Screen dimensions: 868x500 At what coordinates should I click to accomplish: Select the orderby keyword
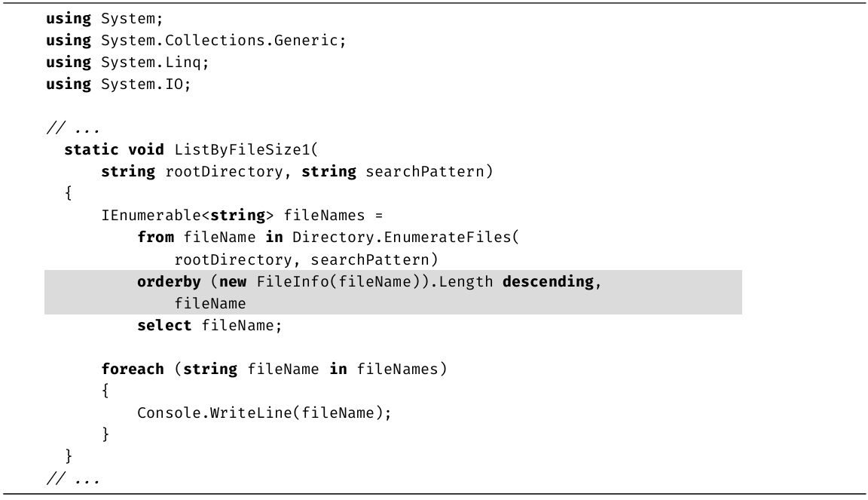click(169, 282)
